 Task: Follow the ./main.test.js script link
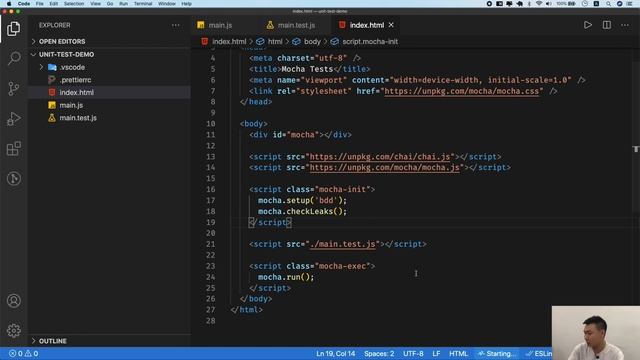coord(342,244)
